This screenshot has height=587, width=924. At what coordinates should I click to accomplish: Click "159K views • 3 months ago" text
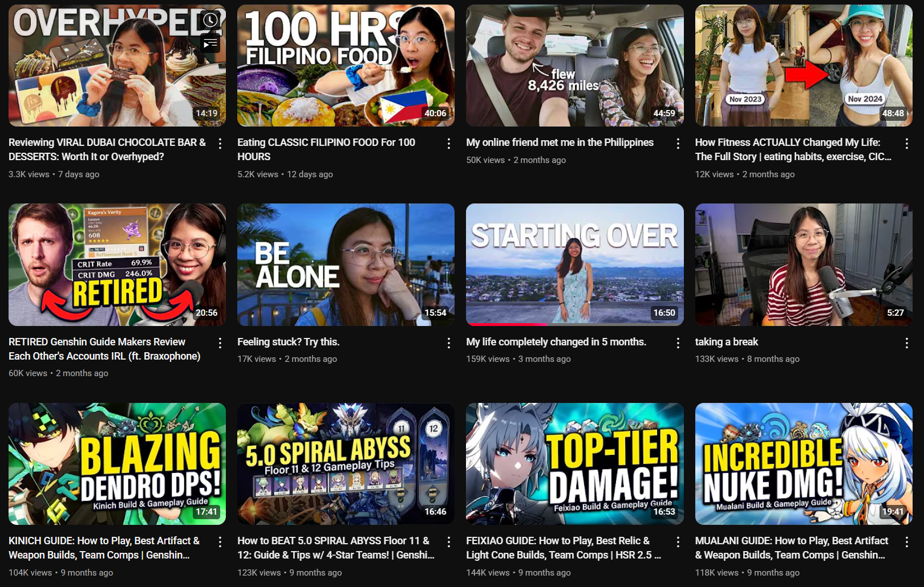518,359
